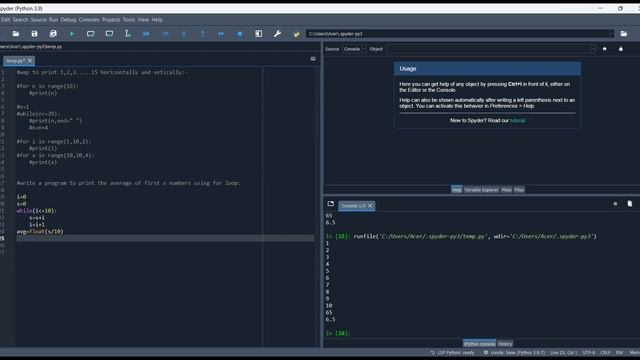Click the while(i<=10) code line
This screenshot has width=640, height=360.
tap(37, 211)
